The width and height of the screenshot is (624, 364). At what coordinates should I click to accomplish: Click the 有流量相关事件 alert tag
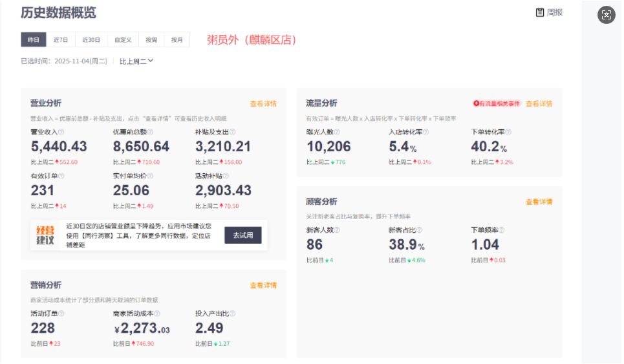click(x=497, y=104)
